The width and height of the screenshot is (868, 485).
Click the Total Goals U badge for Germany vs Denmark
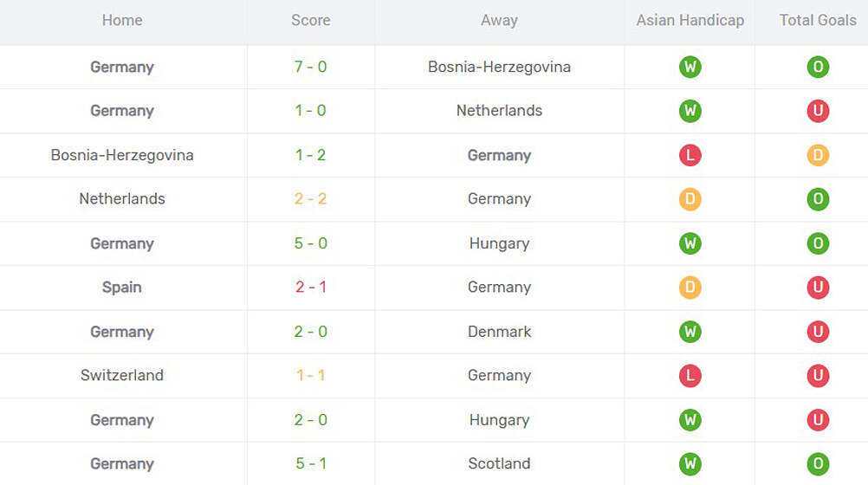click(x=818, y=332)
